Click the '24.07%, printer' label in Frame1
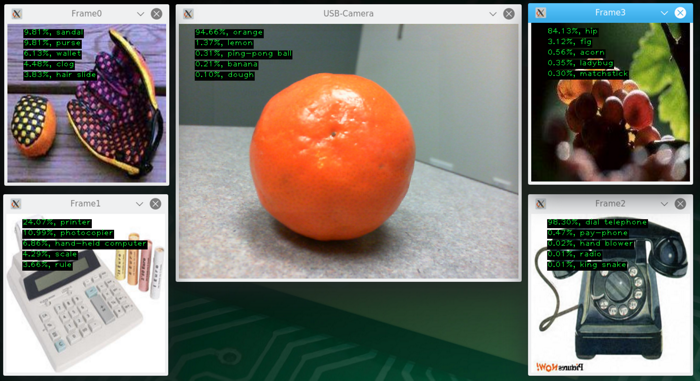This screenshot has width=700, height=381. [x=57, y=222]
